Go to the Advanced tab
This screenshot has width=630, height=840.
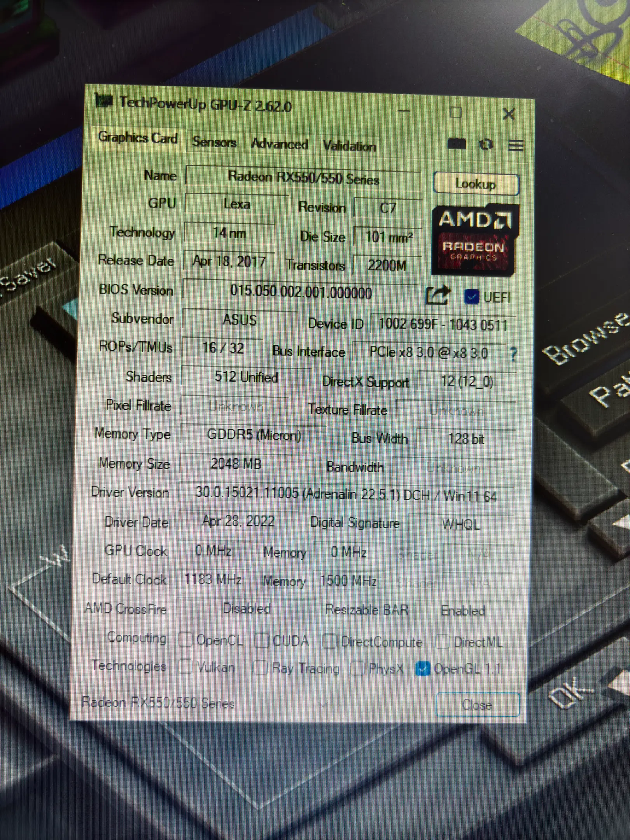(280, 144)
